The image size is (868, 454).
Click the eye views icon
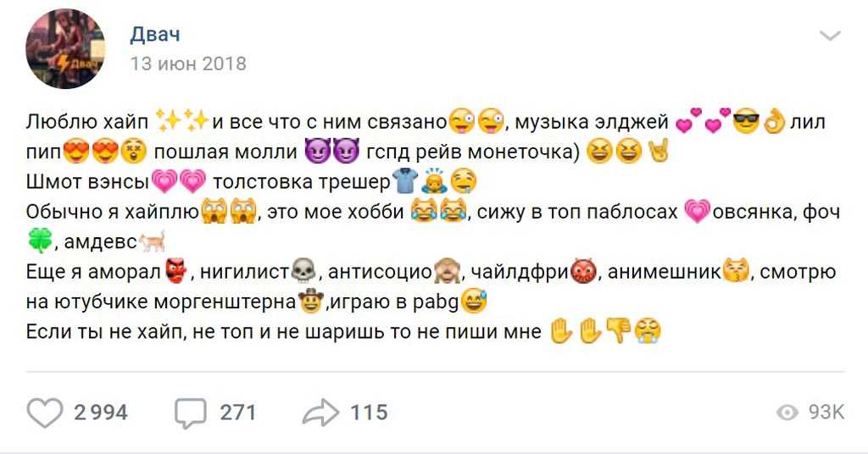tap(787, 412)
